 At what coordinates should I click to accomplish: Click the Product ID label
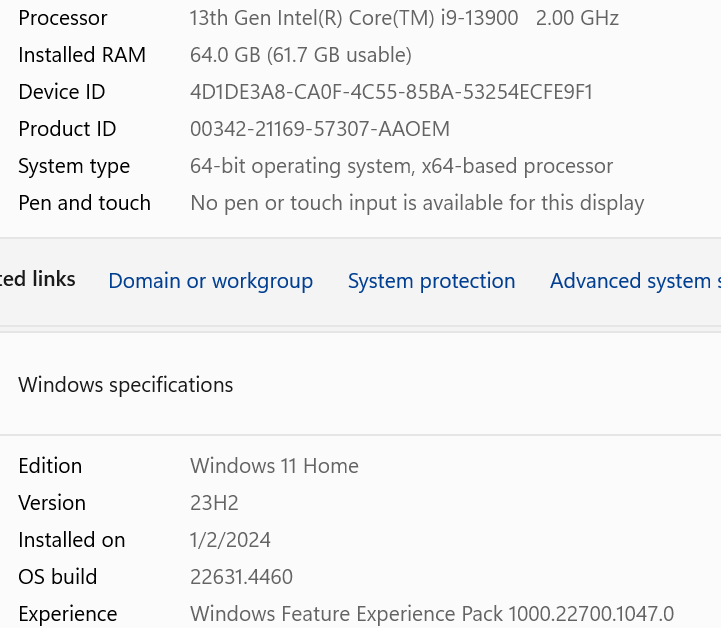tap(67, 129)
